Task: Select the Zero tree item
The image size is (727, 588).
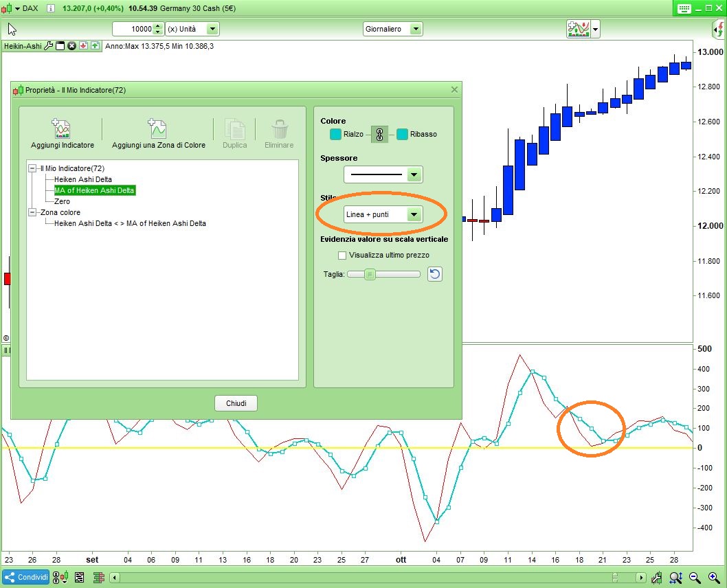Action: coord(62,201)
